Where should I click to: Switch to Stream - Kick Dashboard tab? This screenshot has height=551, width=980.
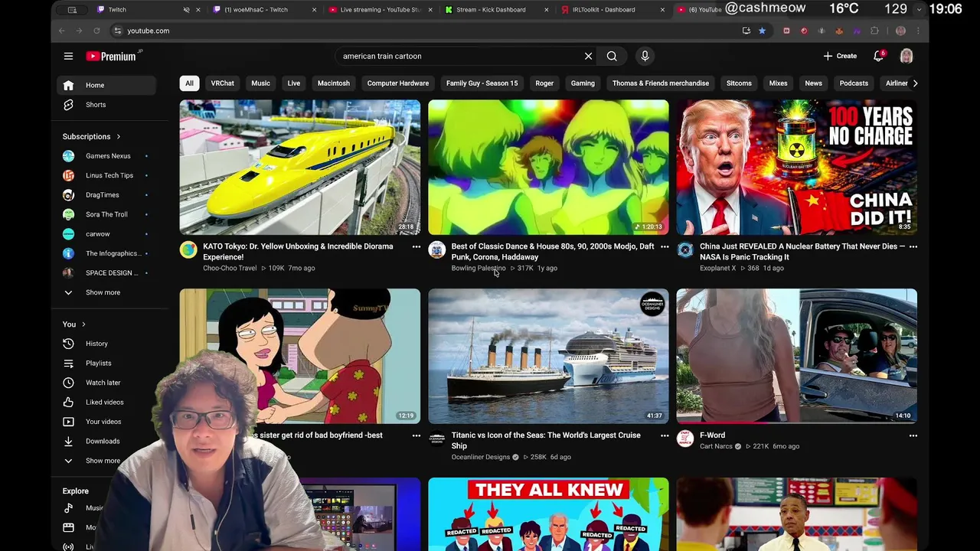pyautogui.click(x=495, y=10)
